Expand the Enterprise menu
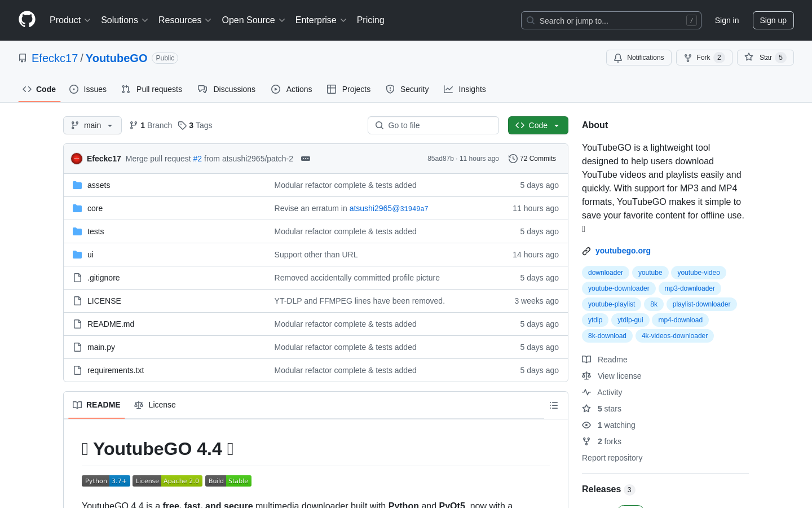The image size is (812, 508). tap(321, 20)
